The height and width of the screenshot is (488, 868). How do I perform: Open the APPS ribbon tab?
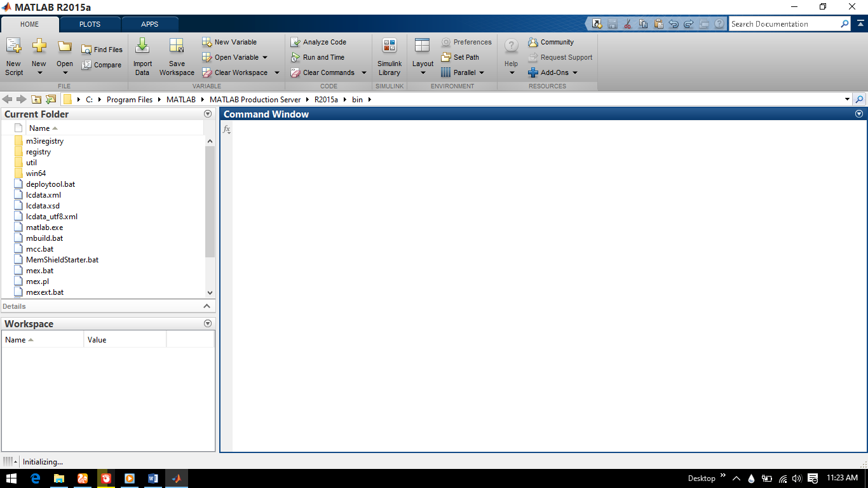150,24
